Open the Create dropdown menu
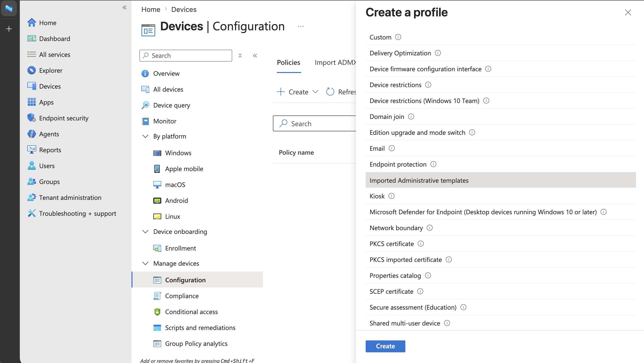Image resolution: width=644 pixels, height=363 pixels. coord(297,92)
